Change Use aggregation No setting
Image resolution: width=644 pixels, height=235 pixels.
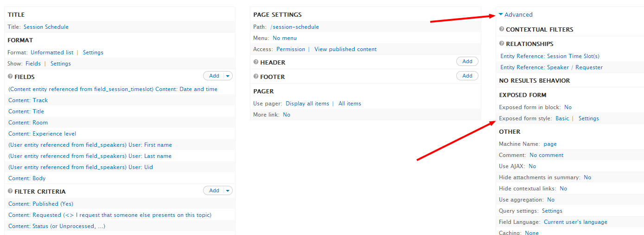click(x=551, y=200)
